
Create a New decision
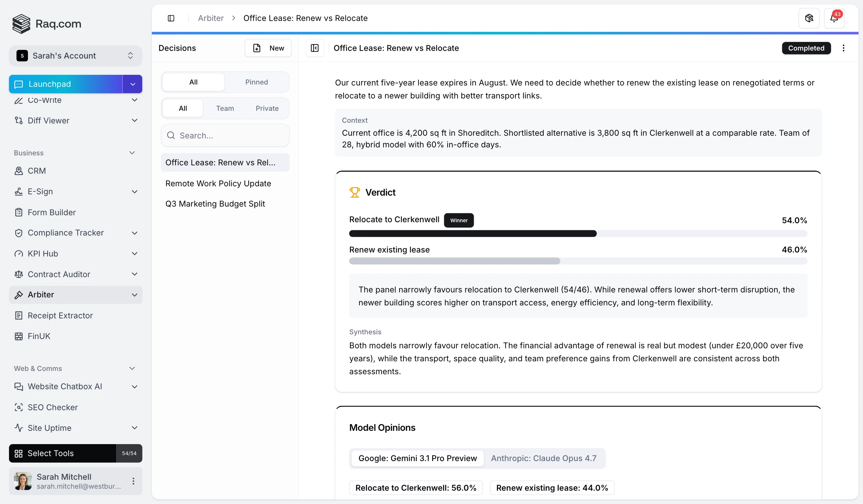268,48
